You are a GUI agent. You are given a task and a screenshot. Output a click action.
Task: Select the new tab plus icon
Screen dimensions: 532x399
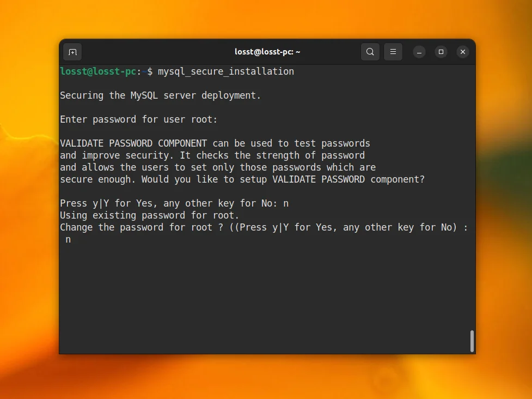[x=72, y=52]
